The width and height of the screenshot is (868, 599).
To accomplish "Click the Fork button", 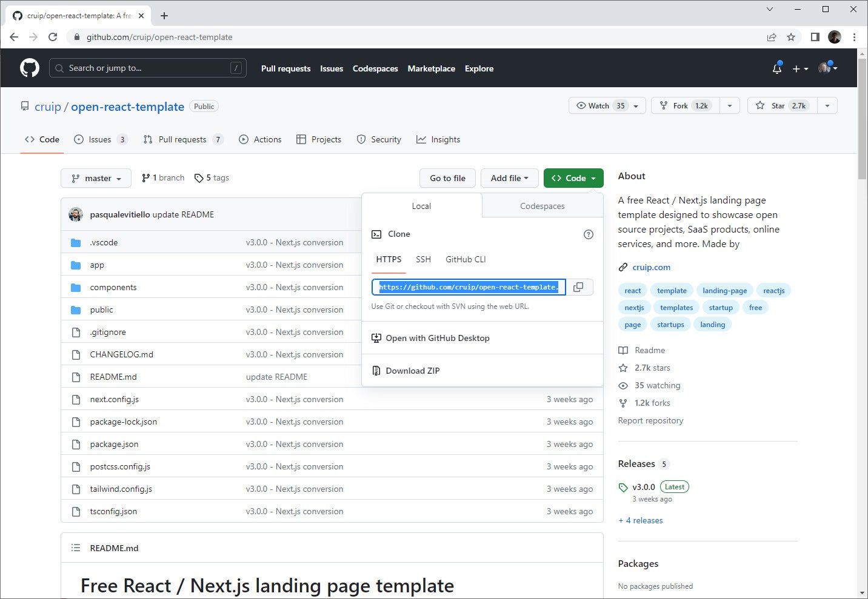I will (685, 105).
